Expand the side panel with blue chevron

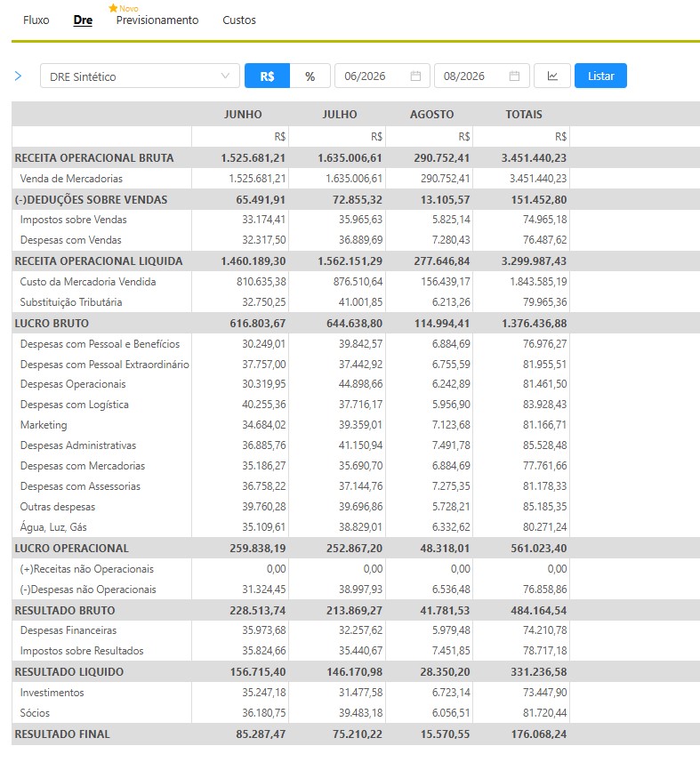[x=19, y=76]
